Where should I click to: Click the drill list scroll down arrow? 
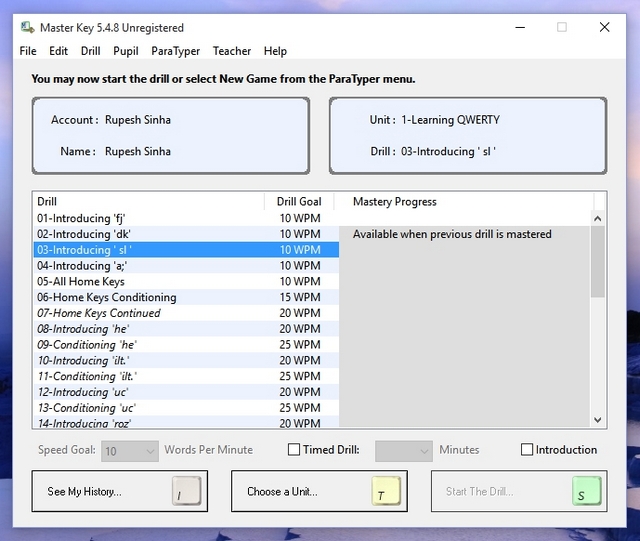click(598, 420)
